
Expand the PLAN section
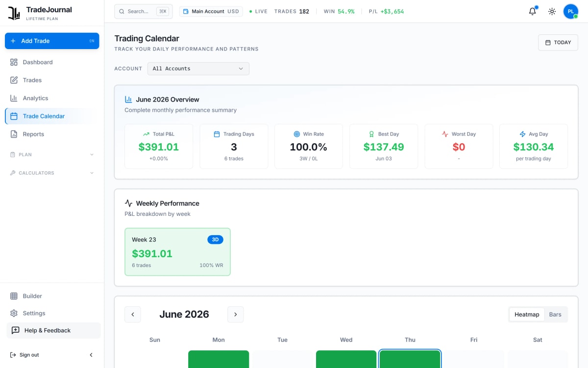click(x=52, y=155)
